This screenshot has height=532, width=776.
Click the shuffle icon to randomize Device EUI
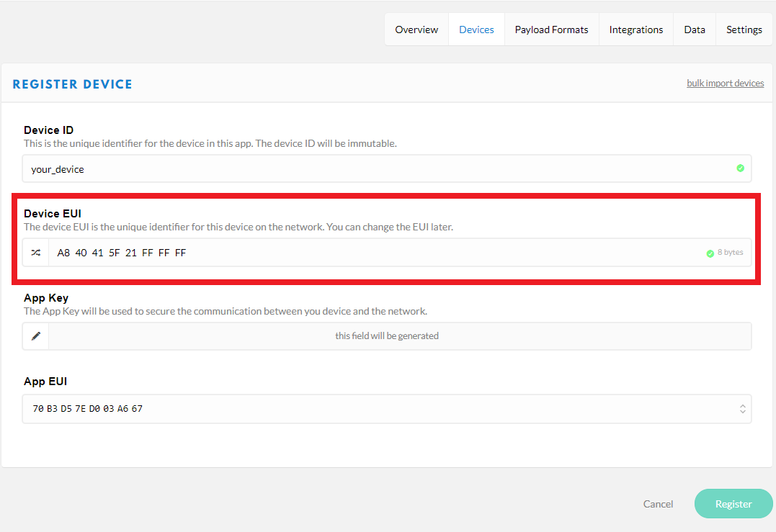click(36, 253)
